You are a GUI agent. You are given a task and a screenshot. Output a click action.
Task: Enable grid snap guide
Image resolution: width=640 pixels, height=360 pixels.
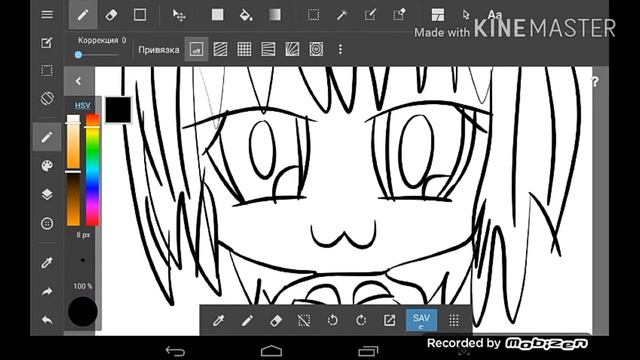click(244, 49)
